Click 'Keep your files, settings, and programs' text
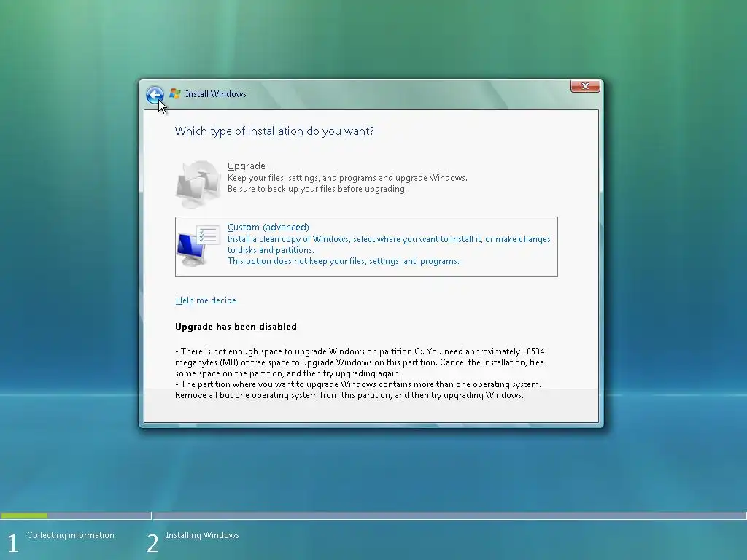 [x=347, y=178]
